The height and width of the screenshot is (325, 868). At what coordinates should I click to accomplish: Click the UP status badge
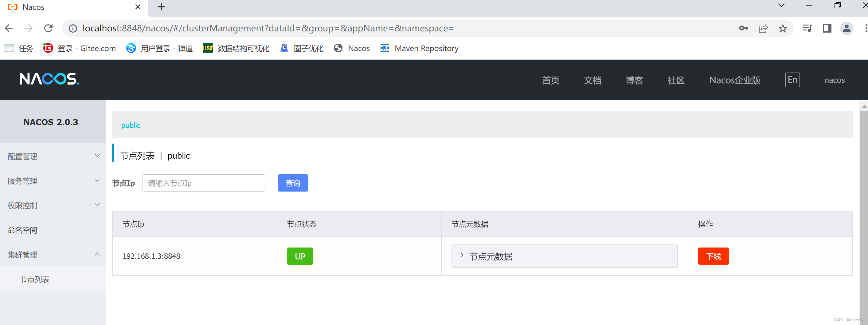300,256
